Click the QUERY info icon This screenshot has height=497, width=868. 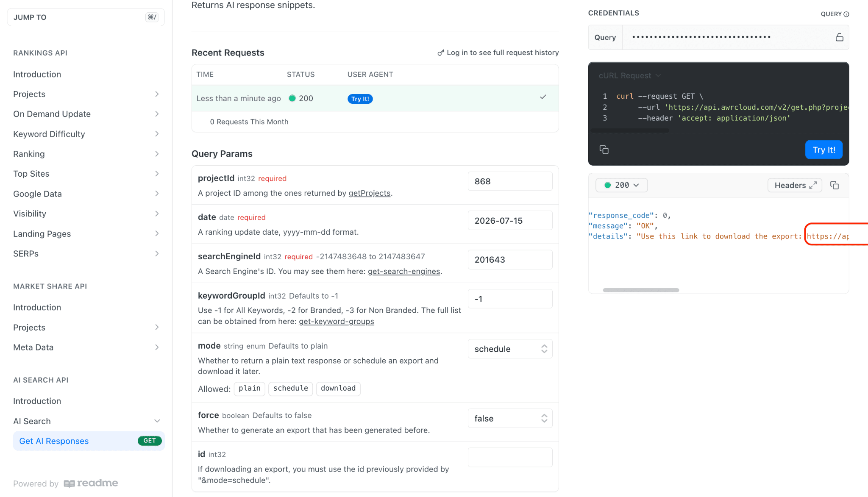[846, 14]
